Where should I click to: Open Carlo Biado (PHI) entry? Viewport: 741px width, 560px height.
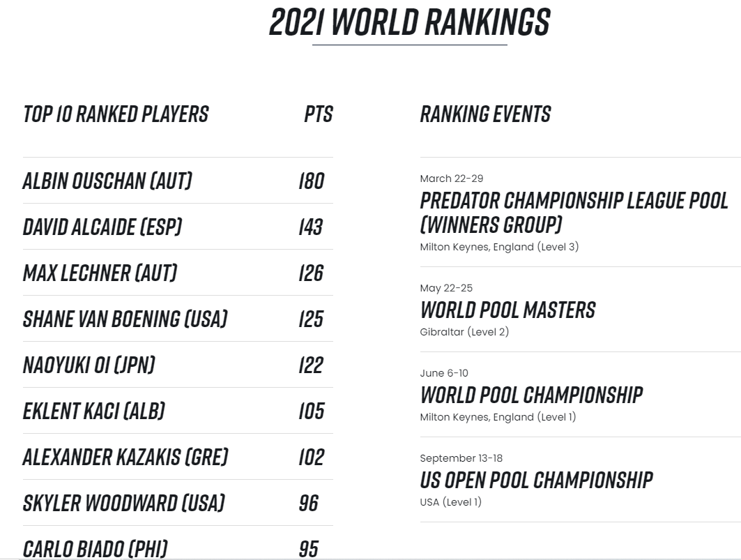coord(178,543)
